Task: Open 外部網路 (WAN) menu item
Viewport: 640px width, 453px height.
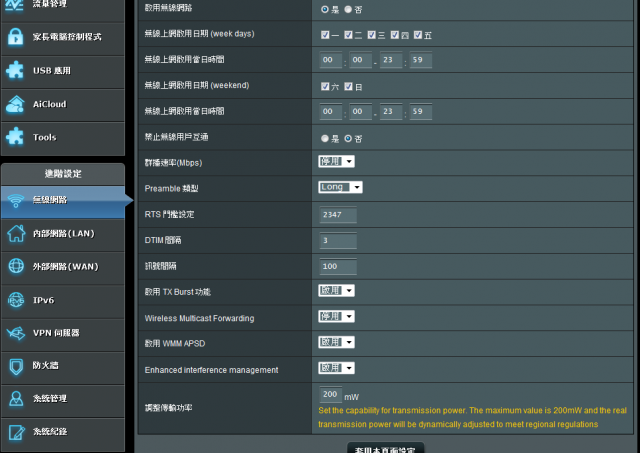Action: [63, 268]
